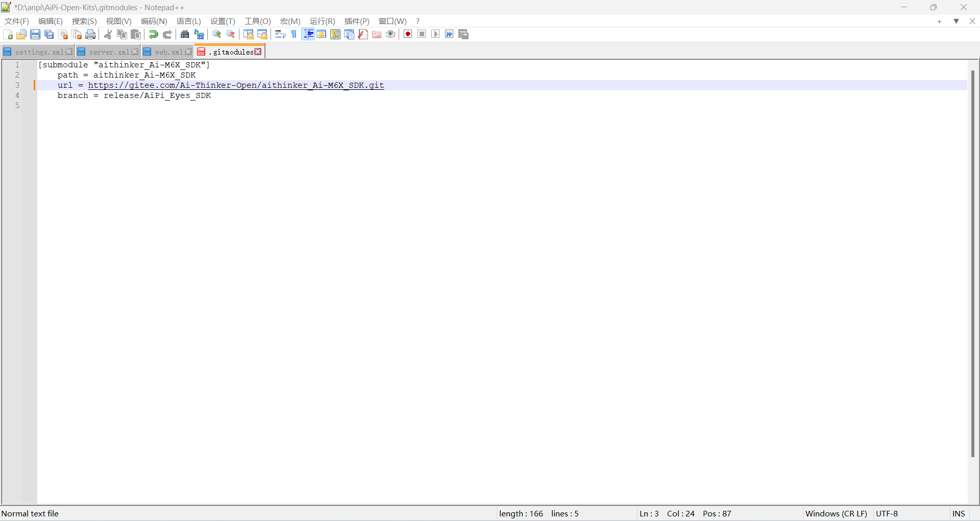980x521 pixels.
Task: Click the Paste clipboard icon
Action: pos(136,34)
